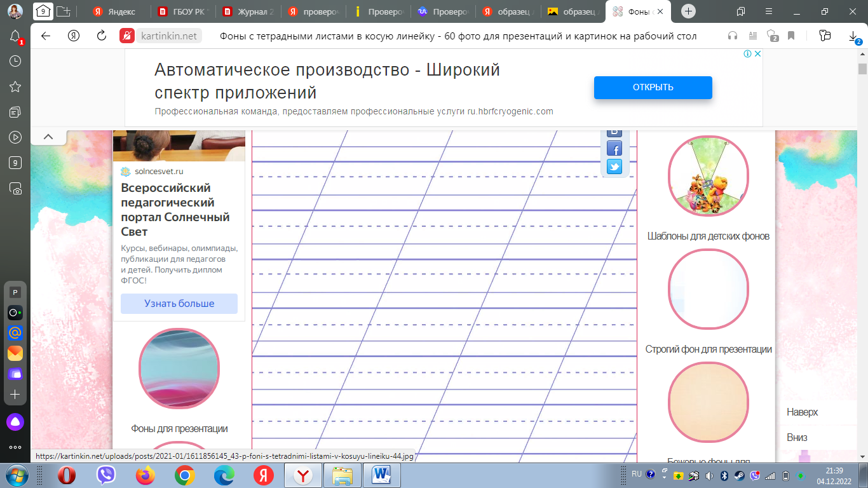This screenshot has width=868, height=488.
Task: Open Microsoft Word from the taskbar
Action: (382, 475)
